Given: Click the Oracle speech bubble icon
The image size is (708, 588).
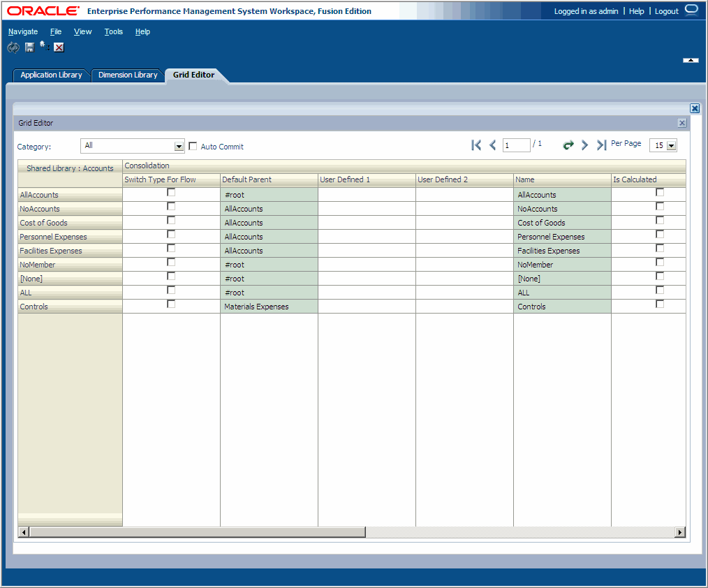Looking at the screenshot, I should (x=691, y=10).
